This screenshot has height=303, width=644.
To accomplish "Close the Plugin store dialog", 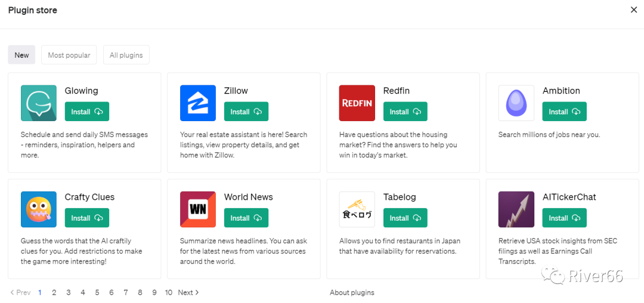I will click(633, 10).
